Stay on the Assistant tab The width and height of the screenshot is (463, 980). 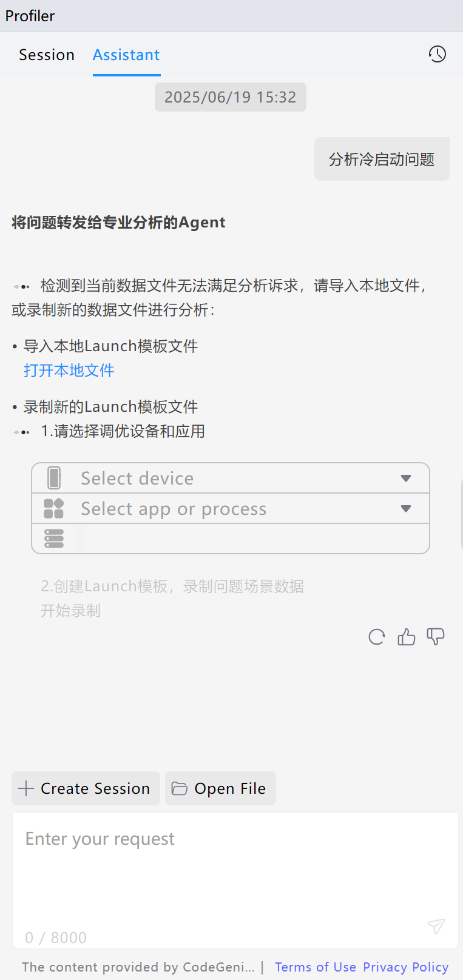coord(126,54)
